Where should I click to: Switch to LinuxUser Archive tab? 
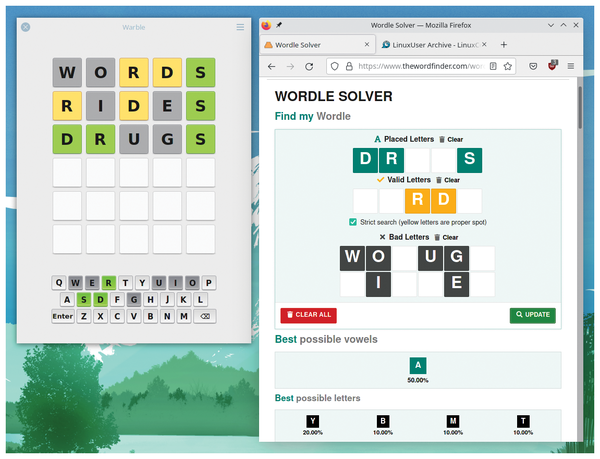tap(433, 45)
